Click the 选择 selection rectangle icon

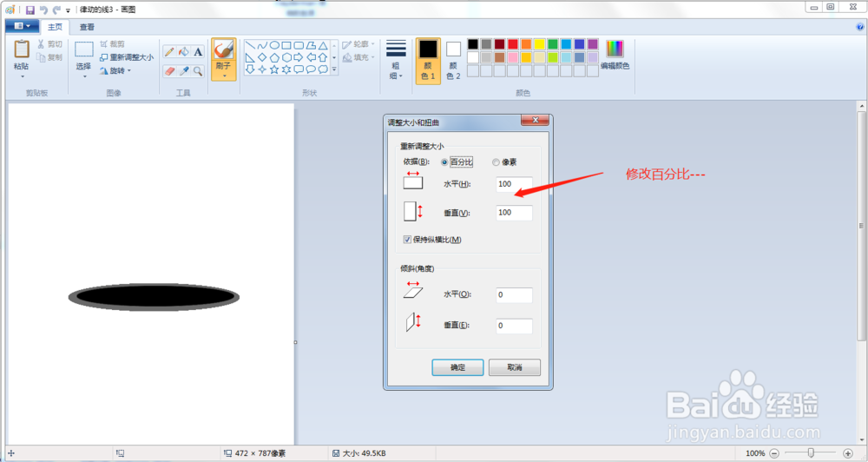coord(83,49)
